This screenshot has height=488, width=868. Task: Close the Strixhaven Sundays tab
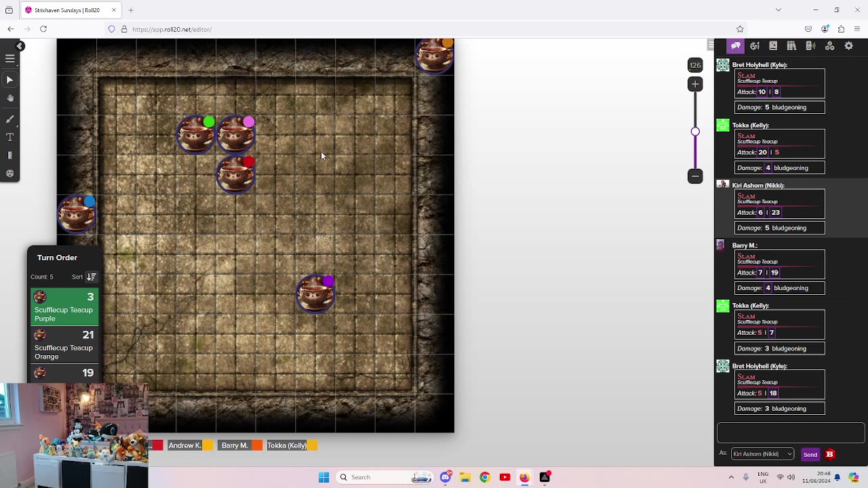(x=114, y=10)
